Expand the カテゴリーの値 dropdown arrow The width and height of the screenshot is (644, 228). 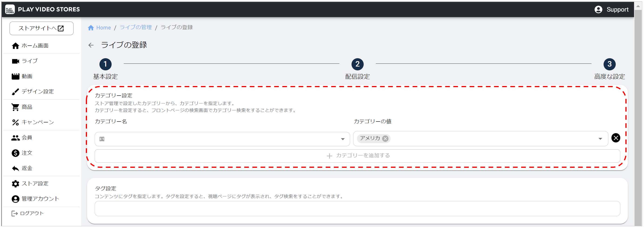click(x=600, y=139)
